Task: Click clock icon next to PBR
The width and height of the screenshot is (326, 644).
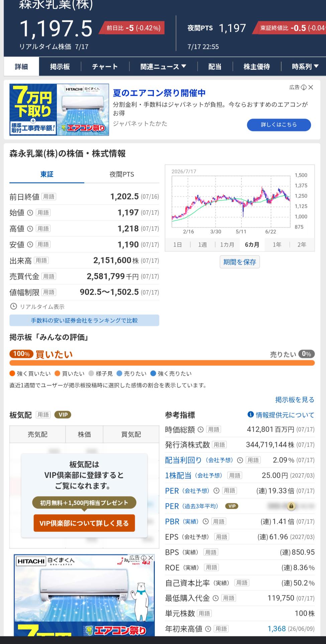Action: coord(206,522)
